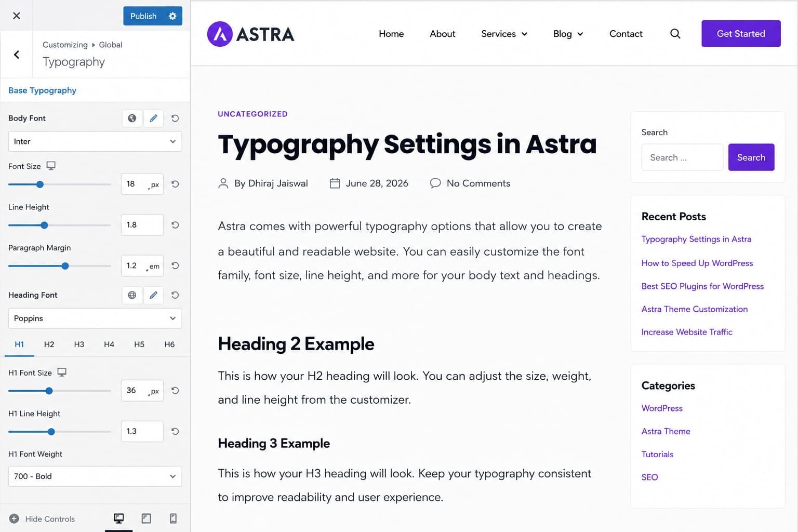Open the search icon in Astra header

(x=675, y=34)
